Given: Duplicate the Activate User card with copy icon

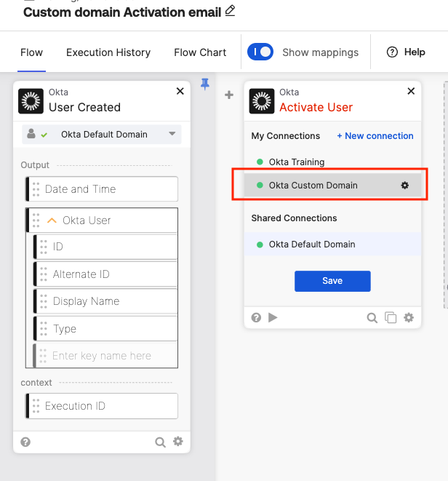Looking at the screenshot, I should click(391, 317).
